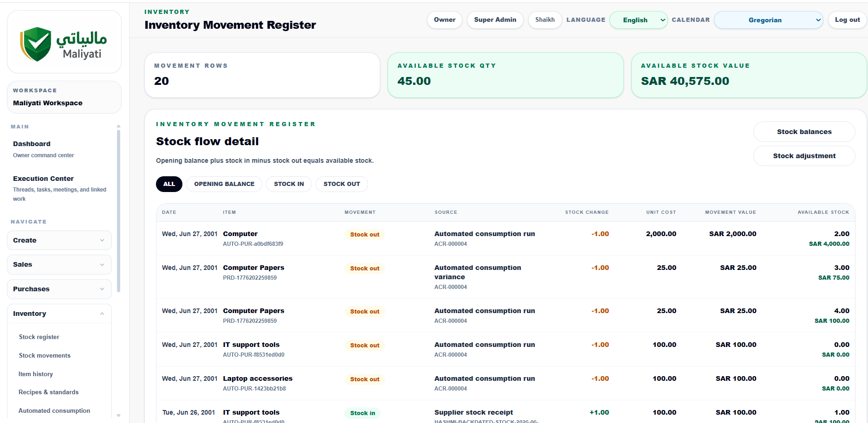Click the Available Stock column header
868x423 pixels.
coord(823,212)
